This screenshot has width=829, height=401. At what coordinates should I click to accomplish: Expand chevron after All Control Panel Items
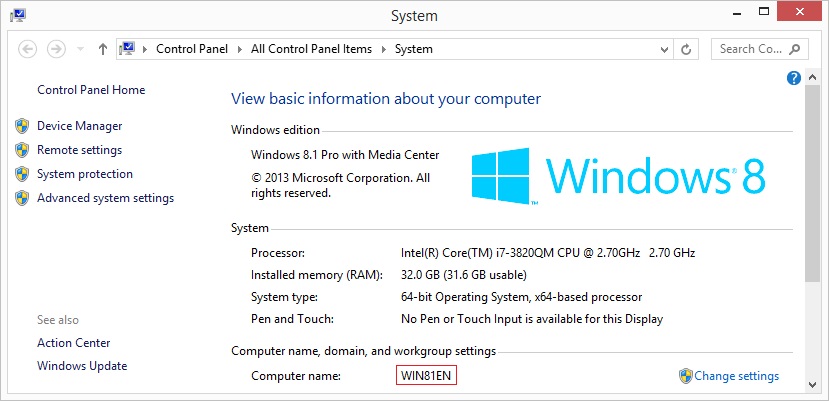(x=384, y=49)
